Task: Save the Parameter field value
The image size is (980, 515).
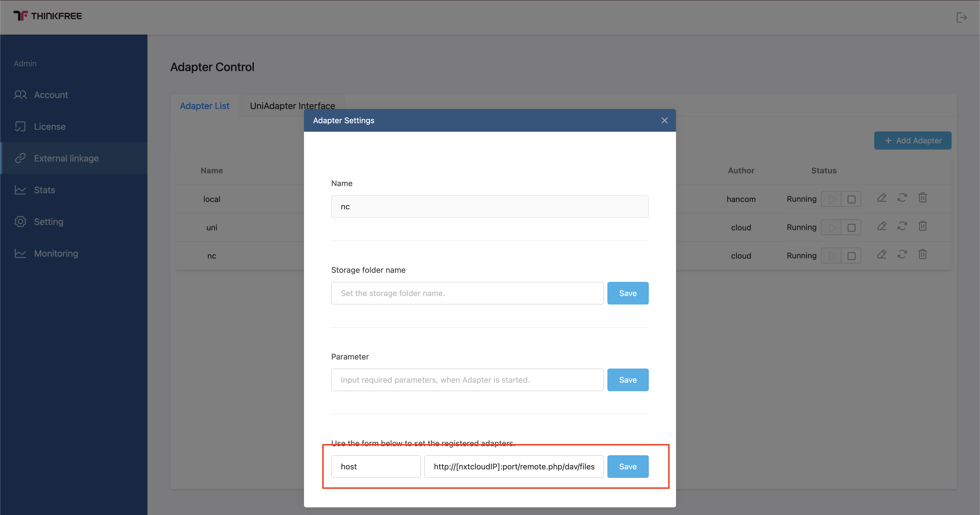Action: point(628,380)
